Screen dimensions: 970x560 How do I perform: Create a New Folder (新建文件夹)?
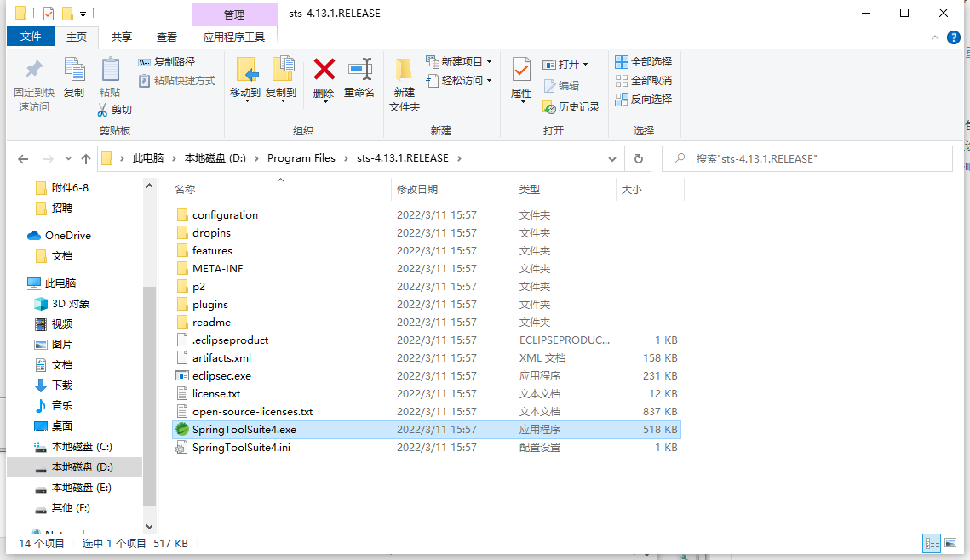[x=404, y=85]
